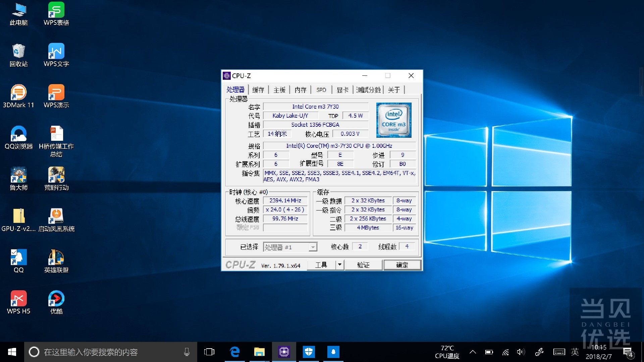644x362 pixels.
Task: Minimize the CPU-Z window
Action: click(365, 76)
